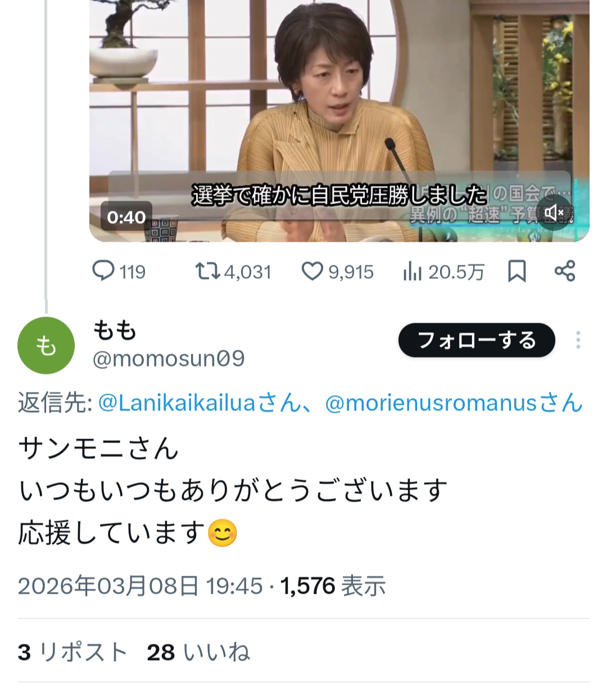607x700 pixels.
Task: Click the 1,576 表示 view count
Action: point(333,586)
